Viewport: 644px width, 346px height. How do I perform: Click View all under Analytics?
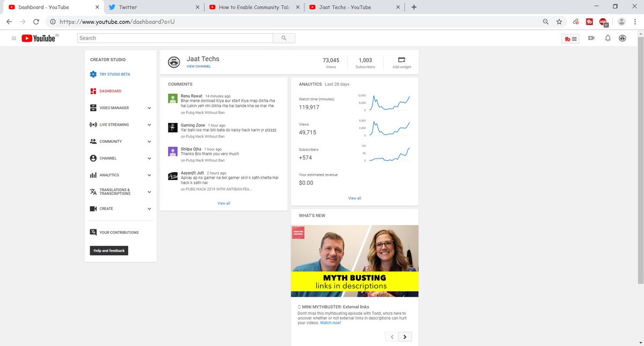355,198
